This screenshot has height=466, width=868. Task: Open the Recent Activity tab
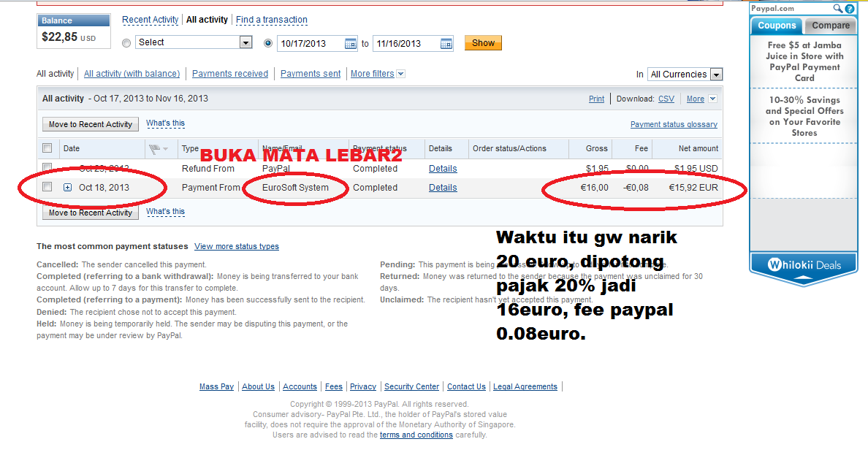pos(150,19)
